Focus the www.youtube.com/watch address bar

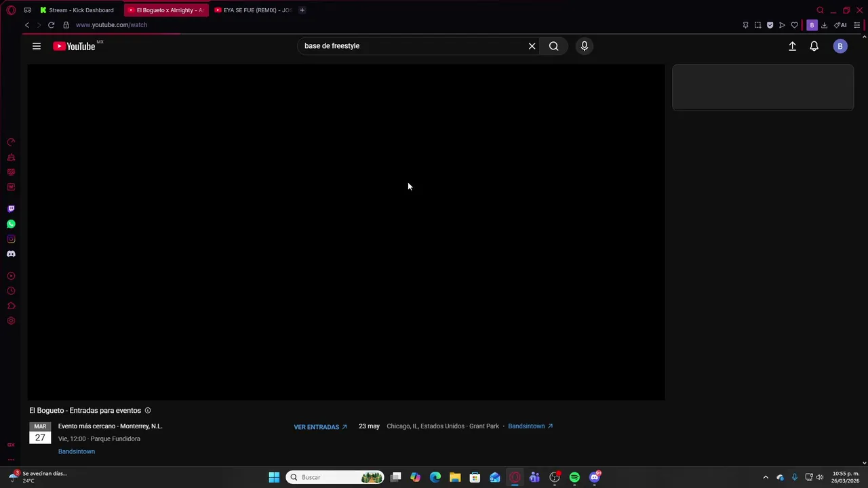point(111,25)
